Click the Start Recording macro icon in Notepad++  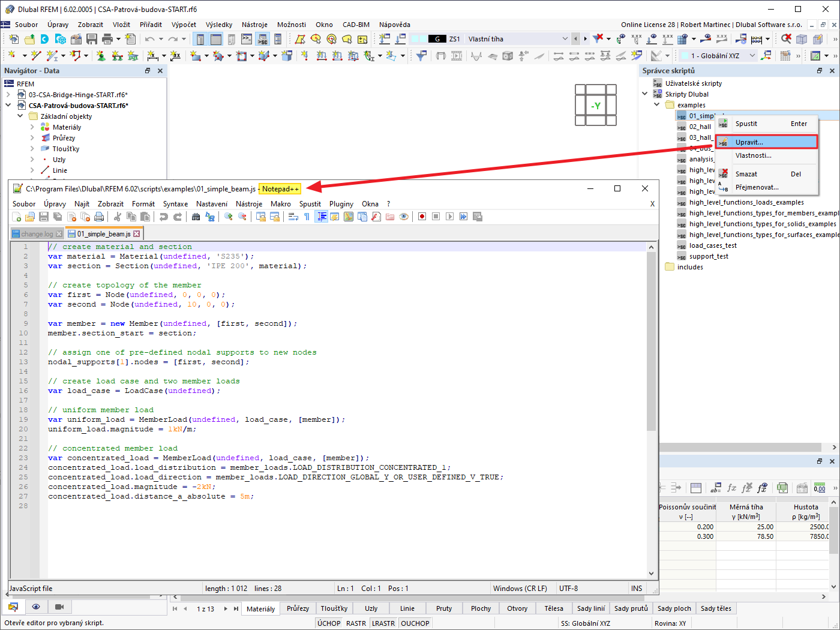pyautogui.click(x=422, y=217)
